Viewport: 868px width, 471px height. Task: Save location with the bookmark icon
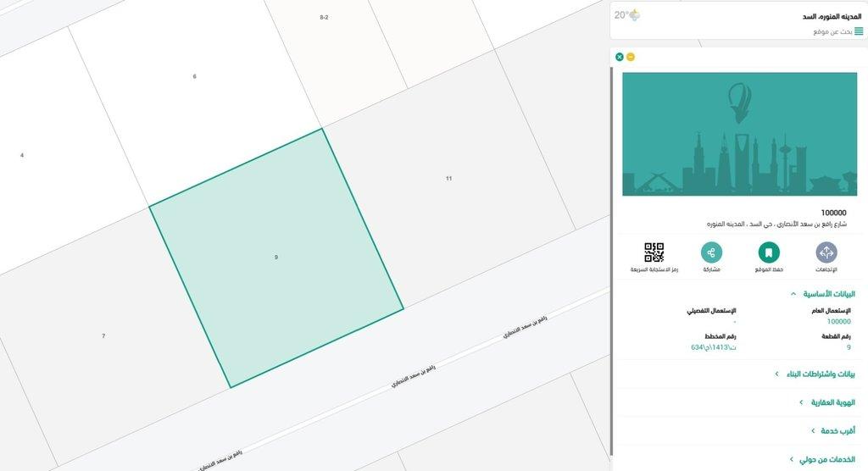click(768, 252)
